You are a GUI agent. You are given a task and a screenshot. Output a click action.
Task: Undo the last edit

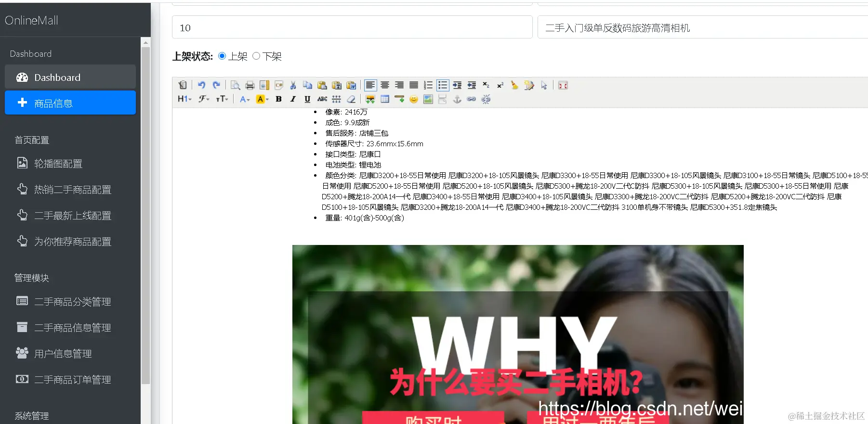point(202,85)
